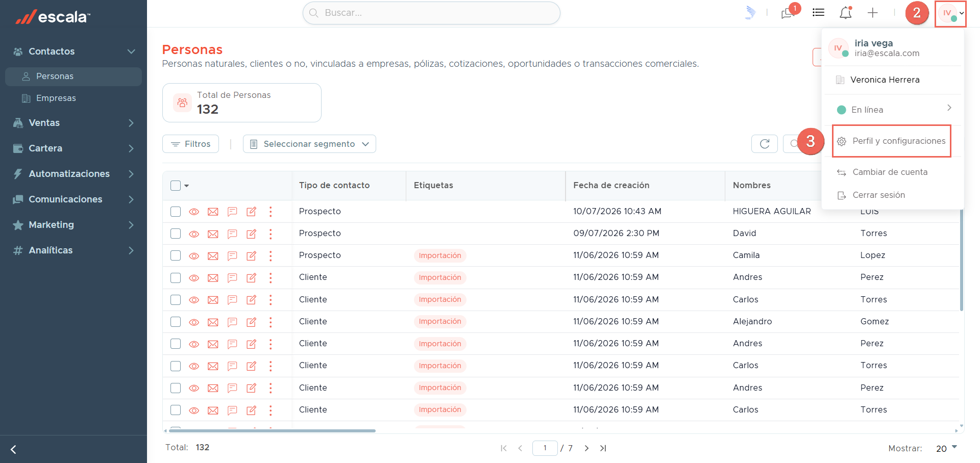980x463 pixels.
Task: Check the Camila Lopez row checkbox
Action: pos(176,255)
